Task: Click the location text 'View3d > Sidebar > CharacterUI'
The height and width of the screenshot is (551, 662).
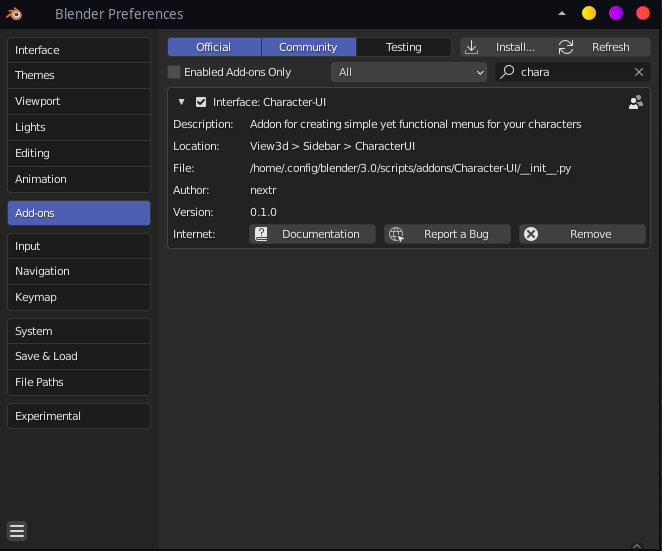Action: point(332,146)
